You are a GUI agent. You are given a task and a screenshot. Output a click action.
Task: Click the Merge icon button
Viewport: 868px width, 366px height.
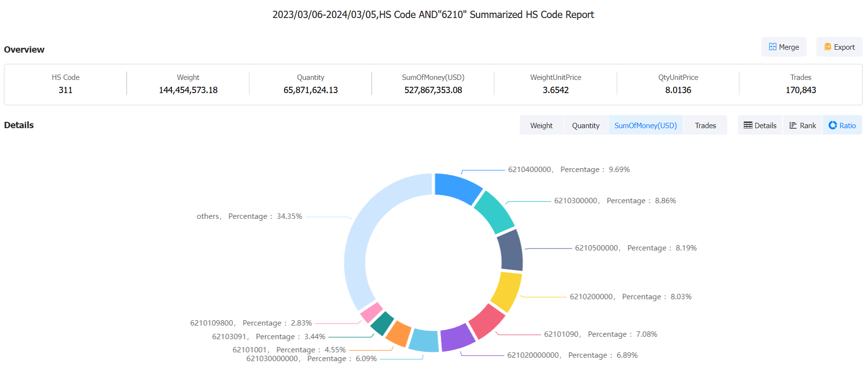click(x=773, y=47)
